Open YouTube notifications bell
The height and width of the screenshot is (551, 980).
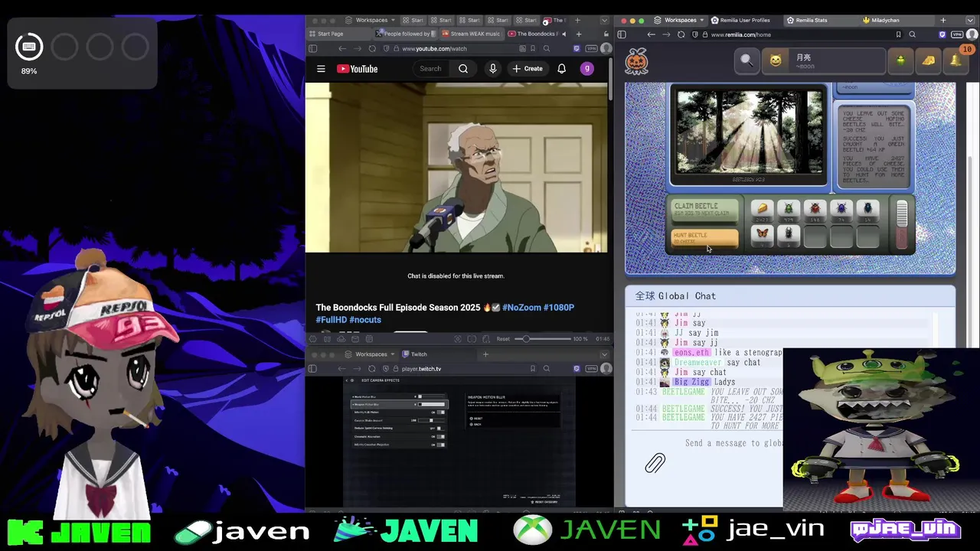pos(561,69)
